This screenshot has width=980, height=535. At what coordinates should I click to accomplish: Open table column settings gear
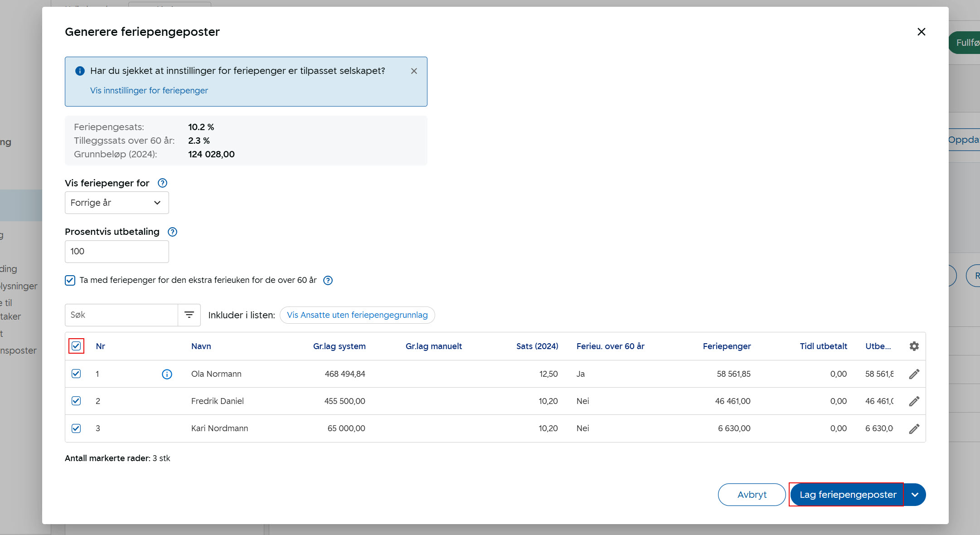point(914,346)
